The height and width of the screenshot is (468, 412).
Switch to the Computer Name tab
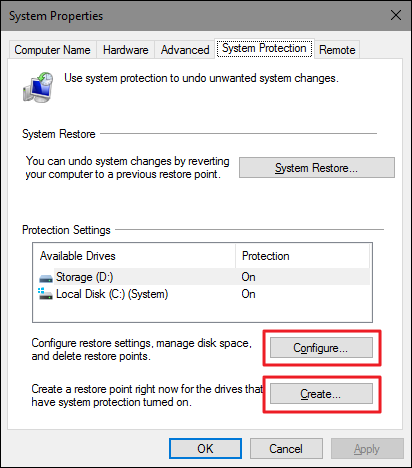click(x=52, y=50)
